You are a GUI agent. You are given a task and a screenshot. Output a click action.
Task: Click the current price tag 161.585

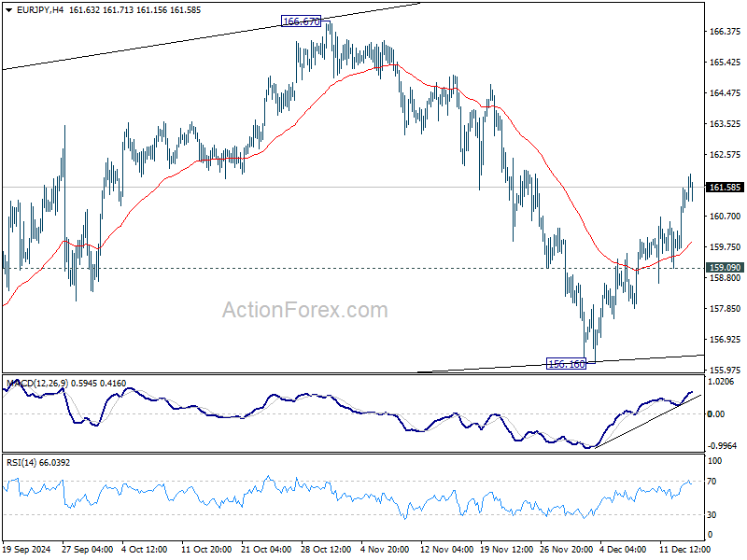coord(725,188)
